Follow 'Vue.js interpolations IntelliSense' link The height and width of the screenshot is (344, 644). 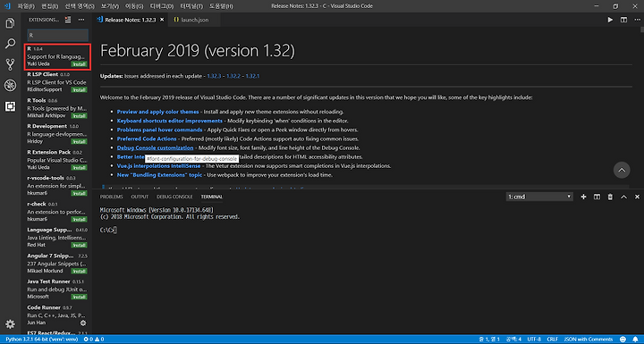click(x=158, y=166)
